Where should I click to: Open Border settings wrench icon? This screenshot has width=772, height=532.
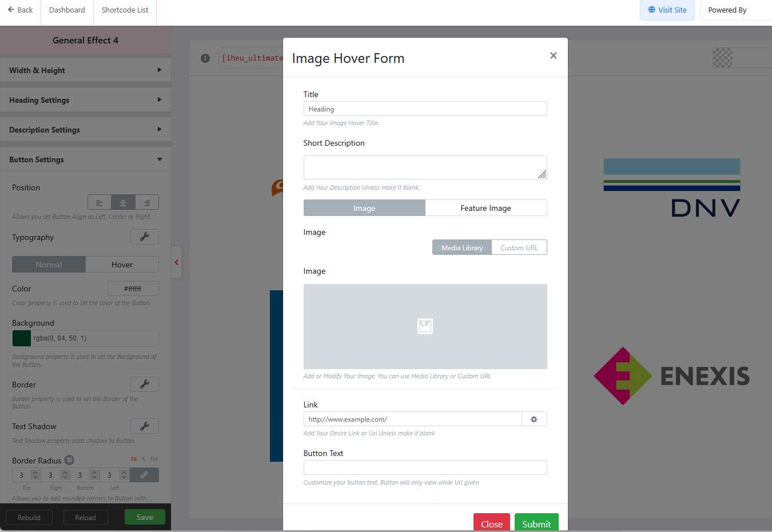145,385
